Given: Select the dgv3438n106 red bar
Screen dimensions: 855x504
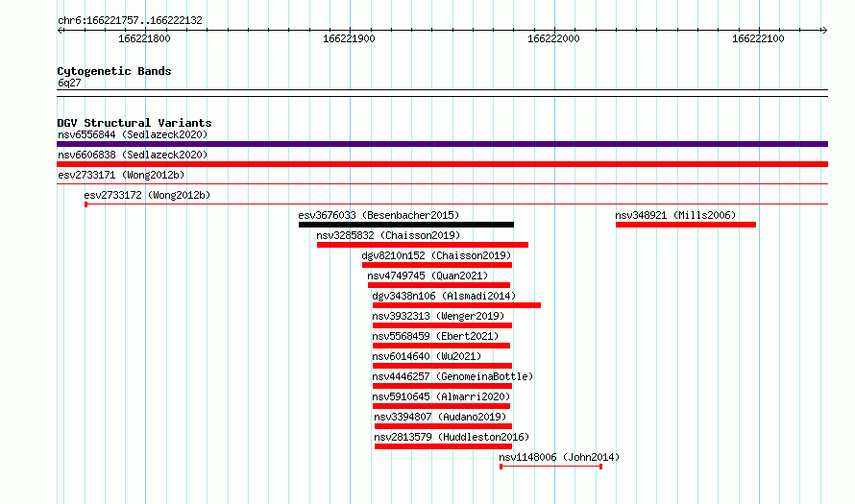Looking at the screenshot, I should [x=456, y=305].
